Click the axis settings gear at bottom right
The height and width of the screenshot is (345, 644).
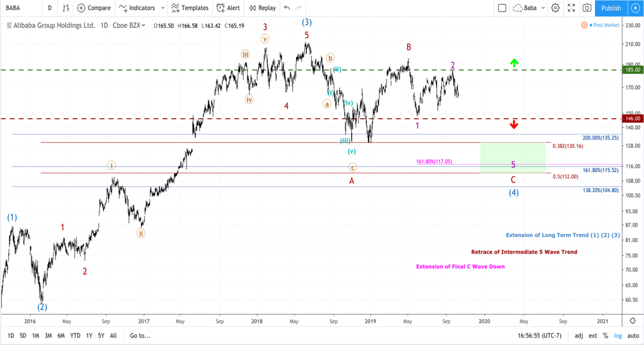point(633,321)
